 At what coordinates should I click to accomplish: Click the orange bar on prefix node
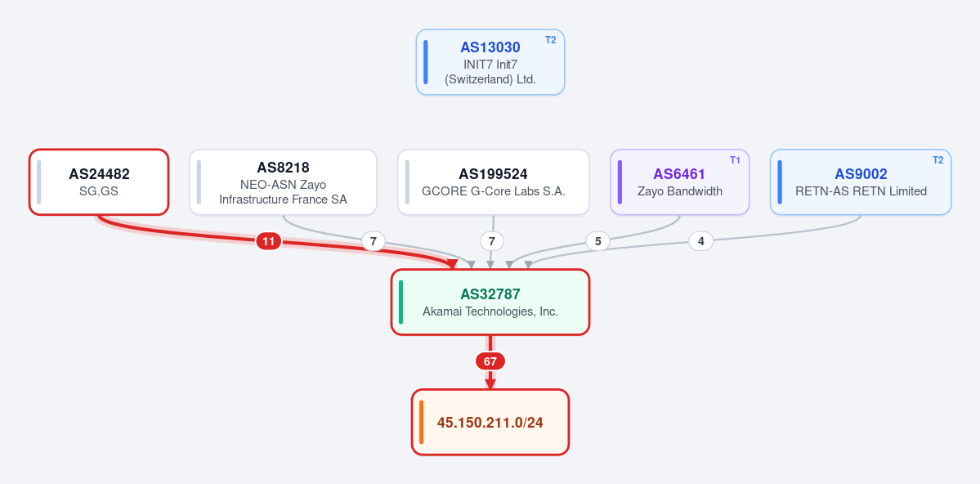coord(421,422)
